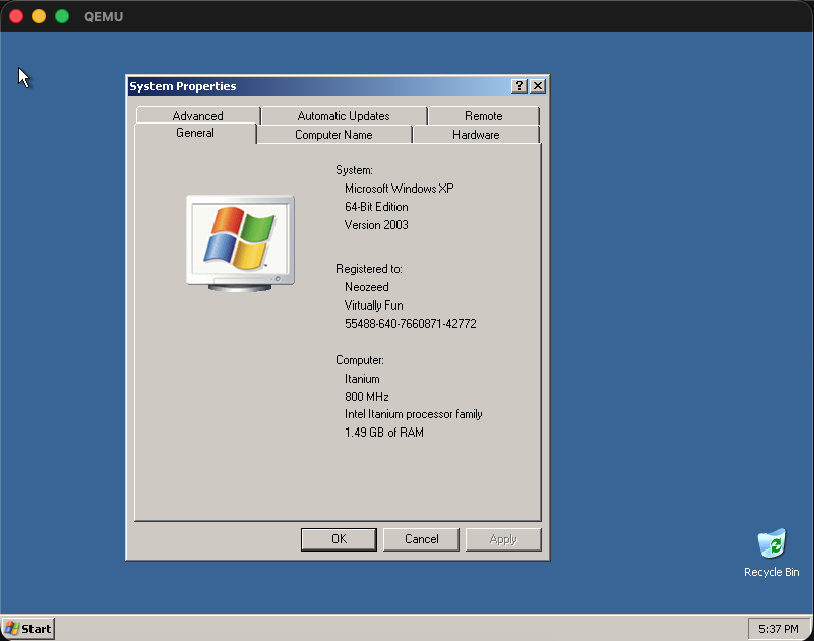Select the General tab

point(195,133)
